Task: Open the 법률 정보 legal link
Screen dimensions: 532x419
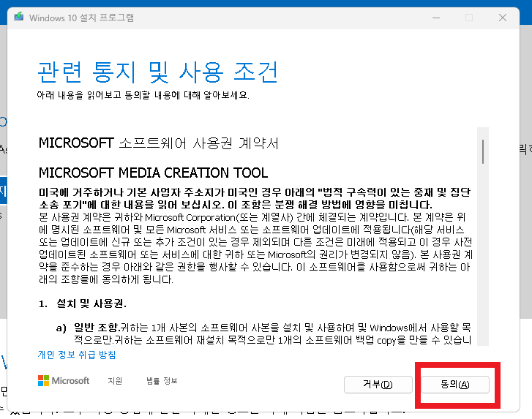Action: tap(162, 381)
